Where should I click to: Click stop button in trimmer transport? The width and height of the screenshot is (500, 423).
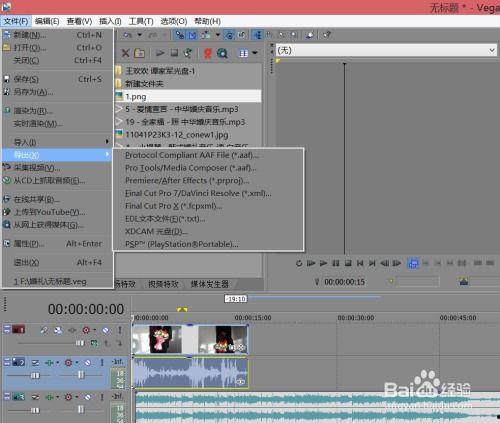click(x=348, y=263)
